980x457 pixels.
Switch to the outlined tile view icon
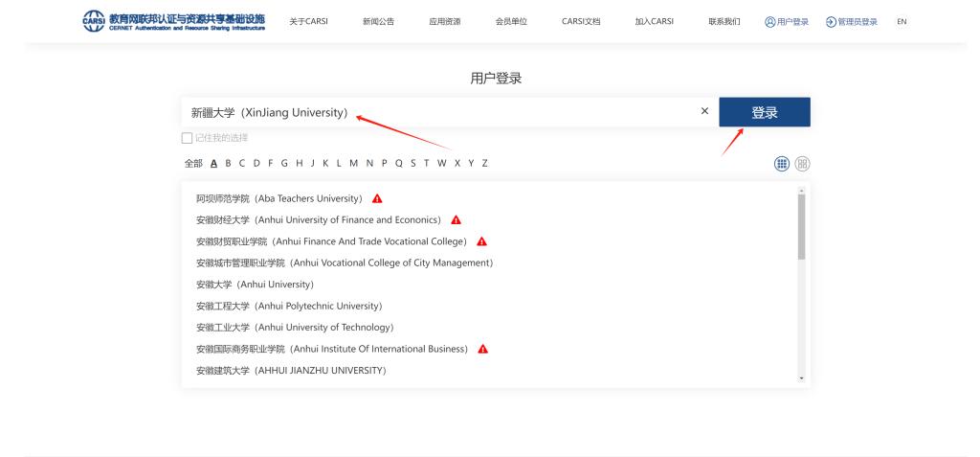[803, 164]
